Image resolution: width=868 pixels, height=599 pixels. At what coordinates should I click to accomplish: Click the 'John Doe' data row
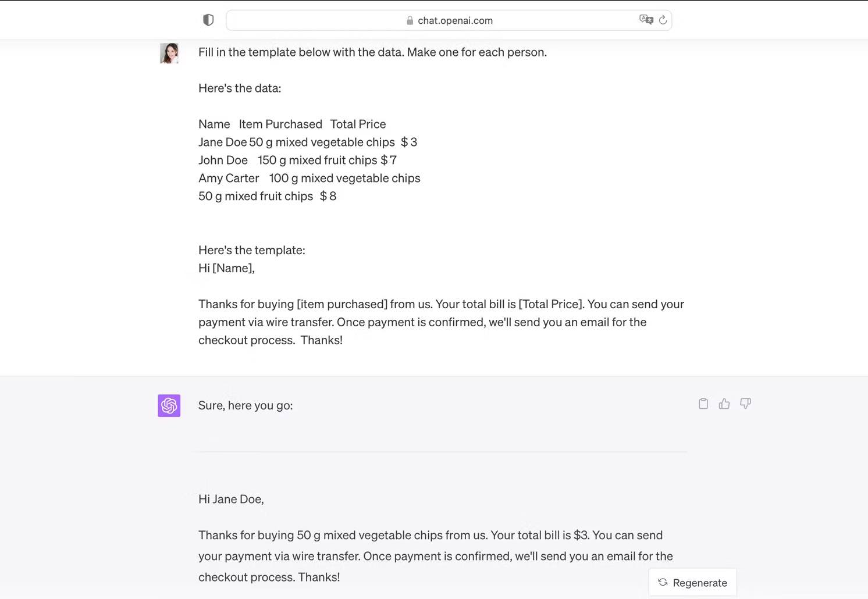(x=297, y=160)
